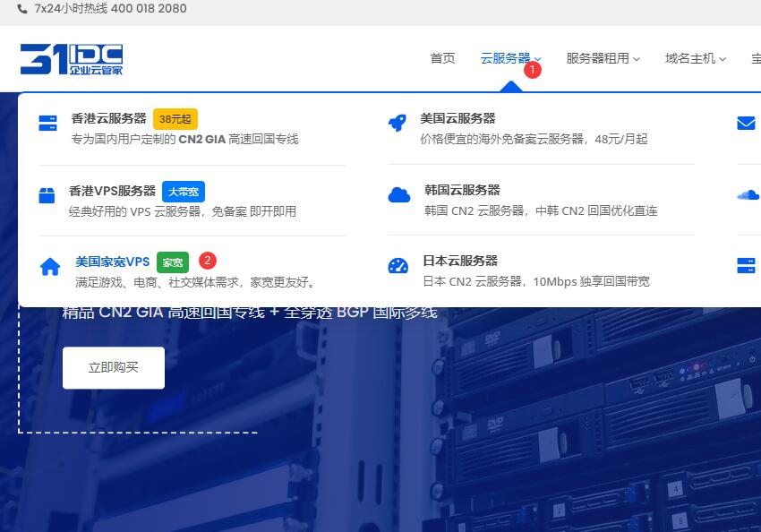
Task: Expand the 云服务器 dropdown chevron
Action: (x=538, y=59)
